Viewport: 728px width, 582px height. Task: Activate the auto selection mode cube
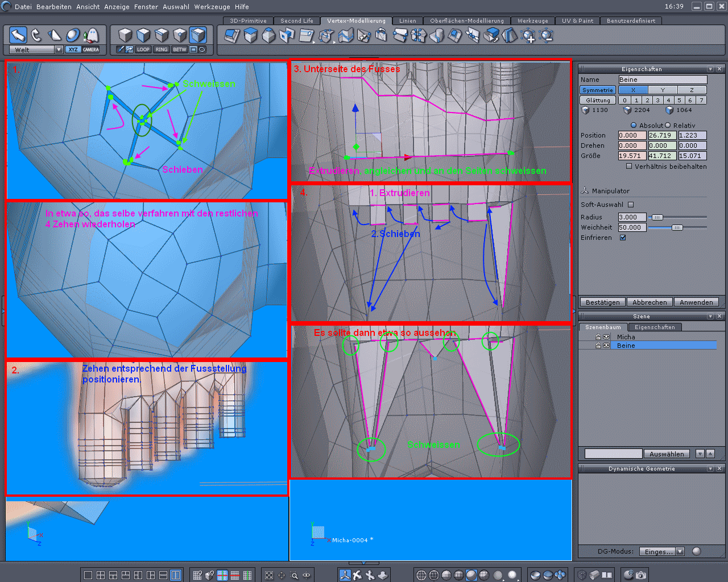coord(198,35)
